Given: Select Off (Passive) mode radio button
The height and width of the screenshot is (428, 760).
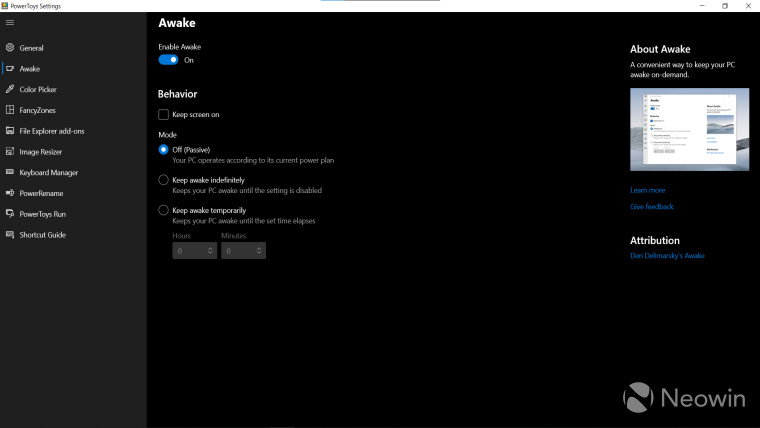Looking at the screenshot, I should click(163, 150).
